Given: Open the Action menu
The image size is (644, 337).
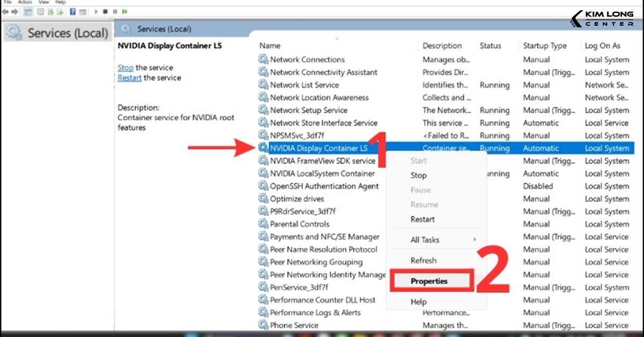Looking at the screenshot, I should pos(25,2).
